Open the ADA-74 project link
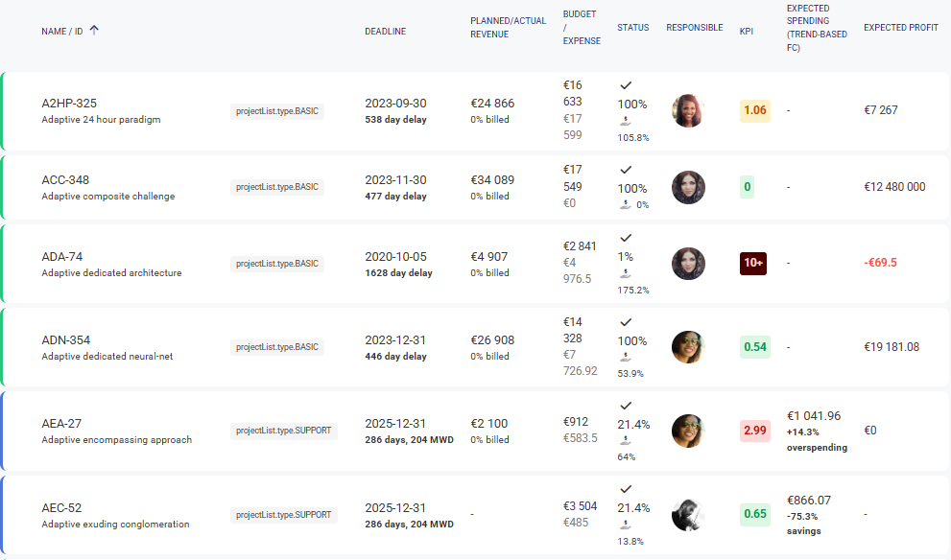The height and width of the screenshot is (560, 951). 62,257
